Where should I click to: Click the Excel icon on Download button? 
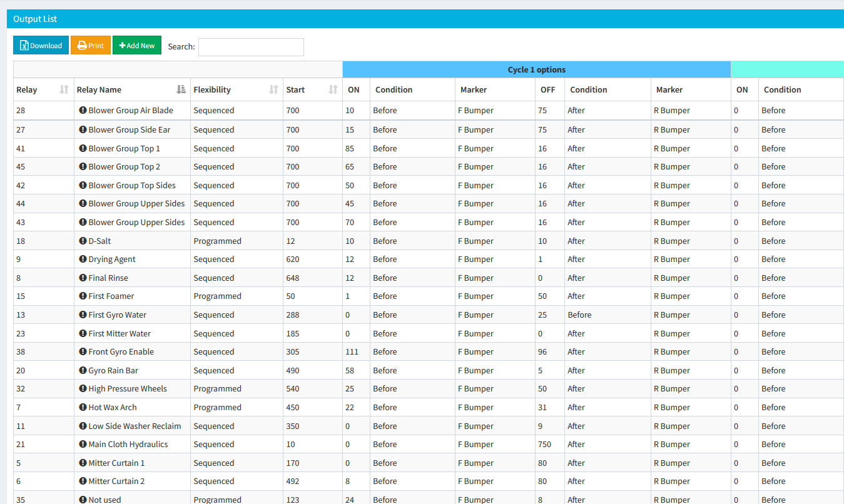click(x=23, y=45)
